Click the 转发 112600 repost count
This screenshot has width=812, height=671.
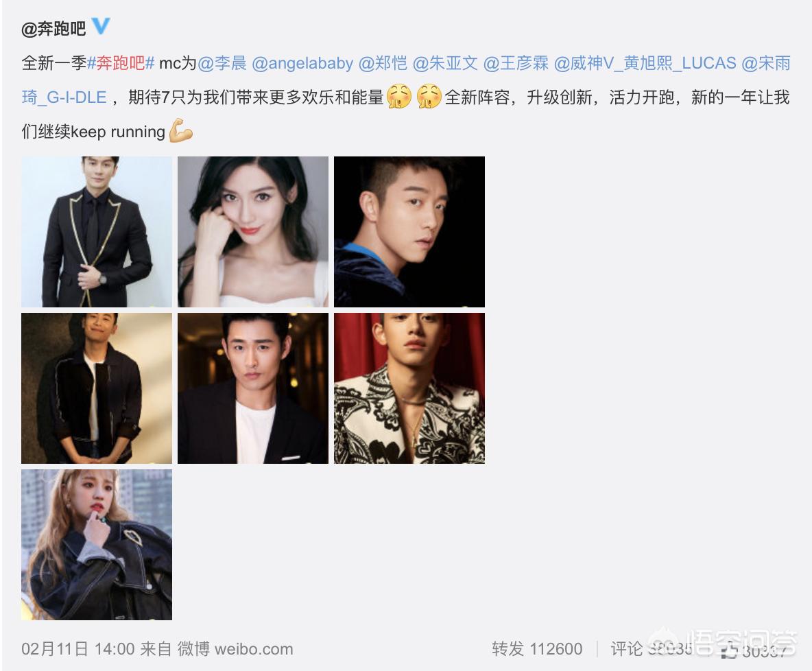537,649
